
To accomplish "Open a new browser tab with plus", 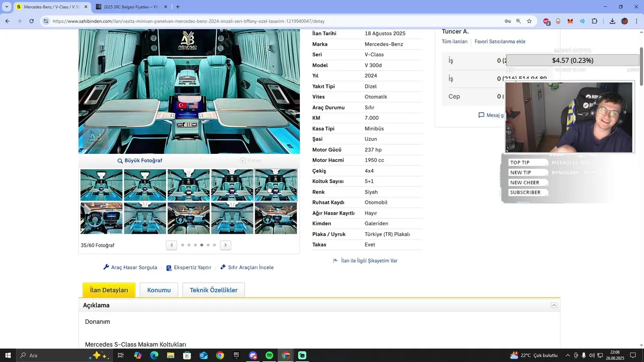I will (x=178, y=7).
